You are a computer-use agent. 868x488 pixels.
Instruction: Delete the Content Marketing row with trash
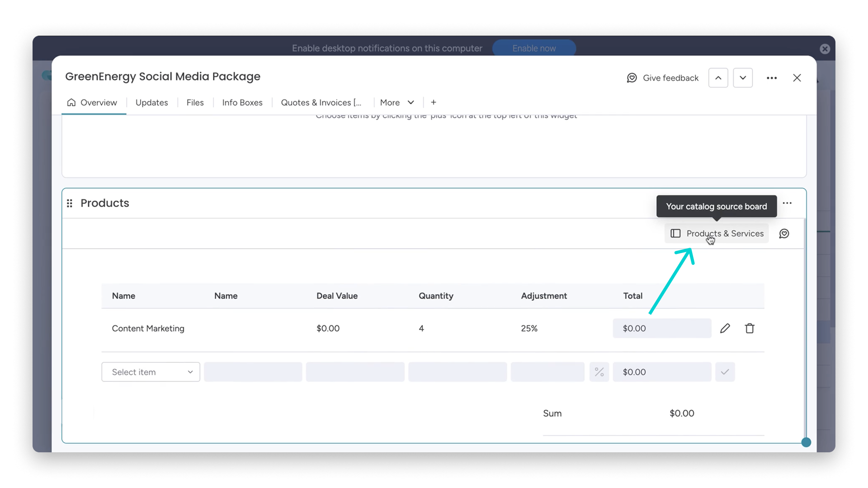tap(750, 328)
